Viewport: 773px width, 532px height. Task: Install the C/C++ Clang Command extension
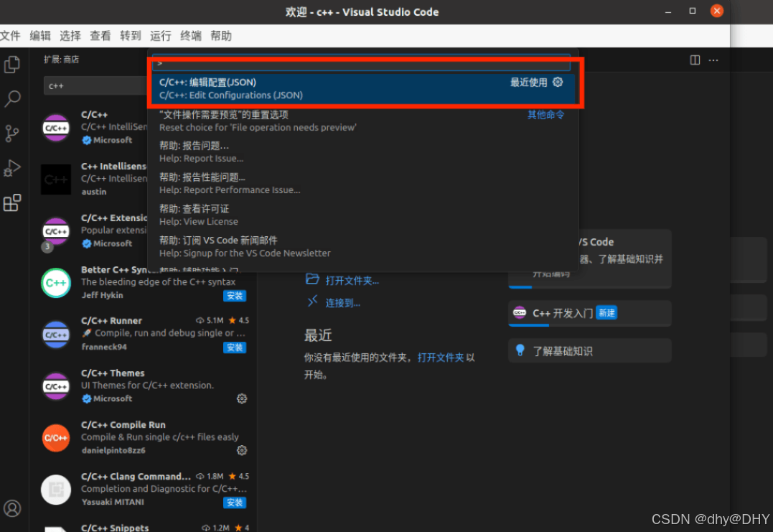(235, 502)
